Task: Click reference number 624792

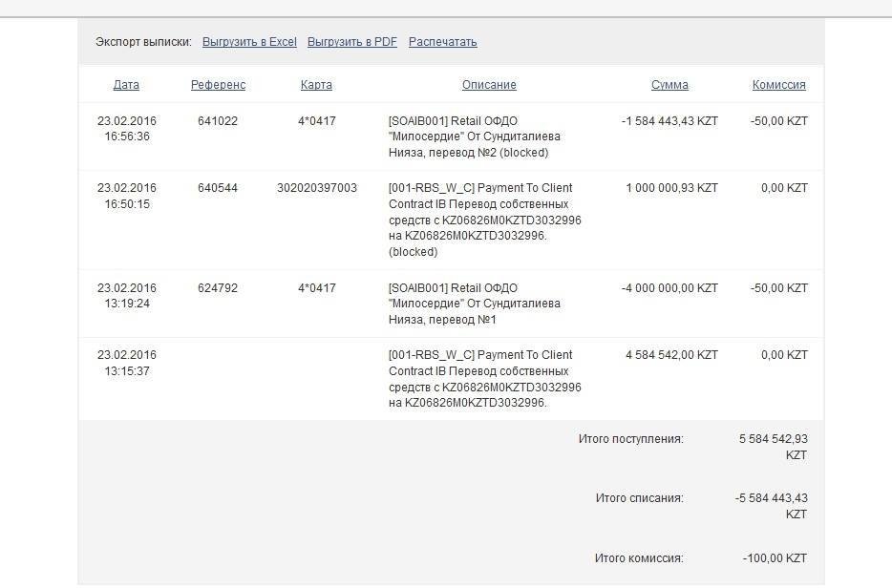Action: pos(218,288)
